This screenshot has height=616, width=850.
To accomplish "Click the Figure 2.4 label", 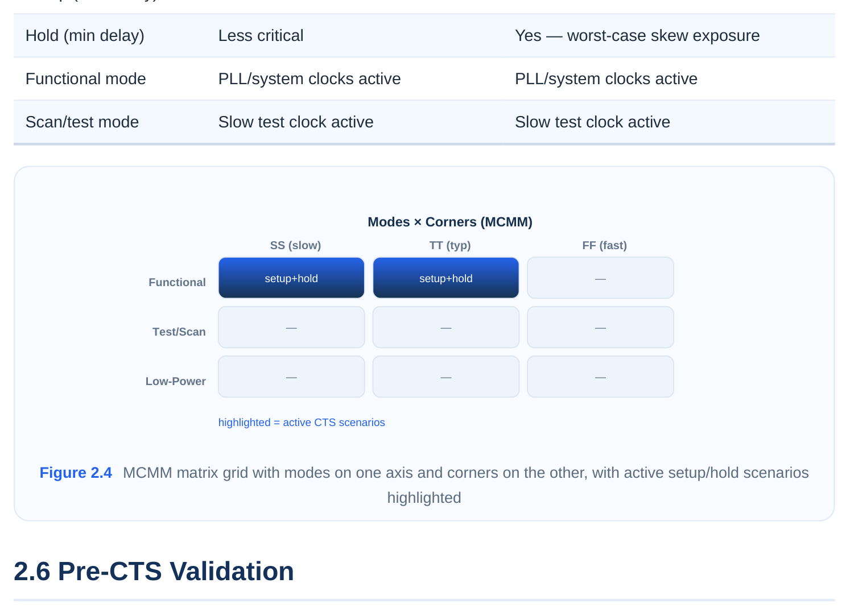I will pos(76,473).
